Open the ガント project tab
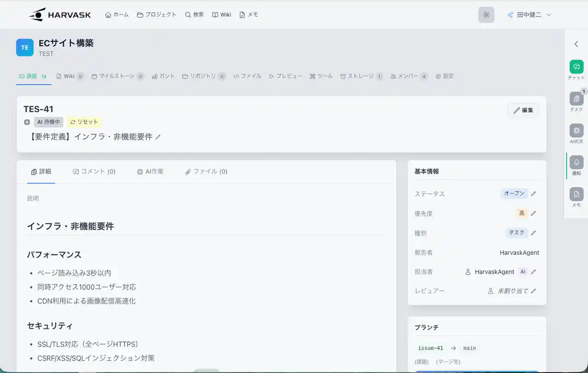Screen dimensions: 588x373 (163, 76)
